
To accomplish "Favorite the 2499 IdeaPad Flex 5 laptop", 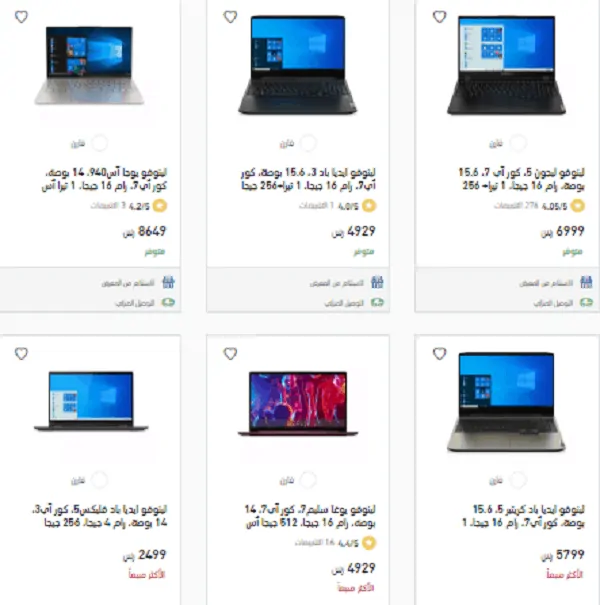I will click(x=21, y=353).
